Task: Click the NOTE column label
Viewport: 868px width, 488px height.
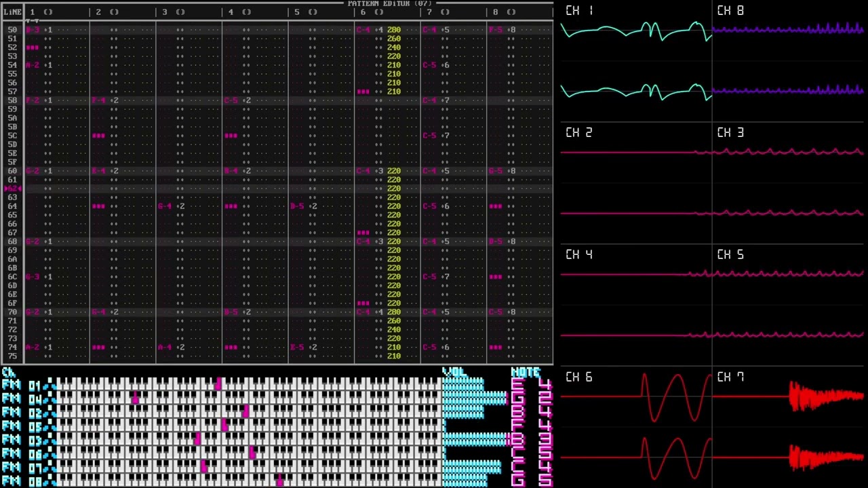Action: (x=526, y=373)
